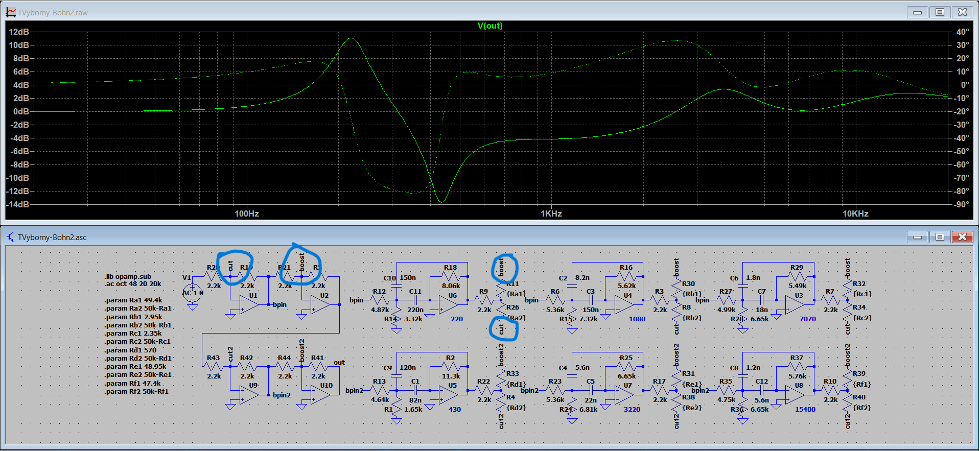Click the .param Re1 48.95k line

(x=135, y=366)
